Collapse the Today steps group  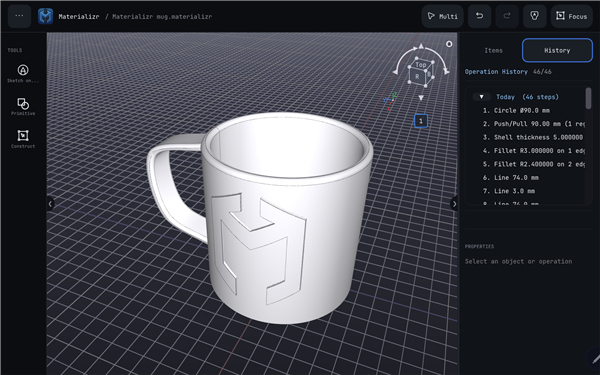[481, 97]
